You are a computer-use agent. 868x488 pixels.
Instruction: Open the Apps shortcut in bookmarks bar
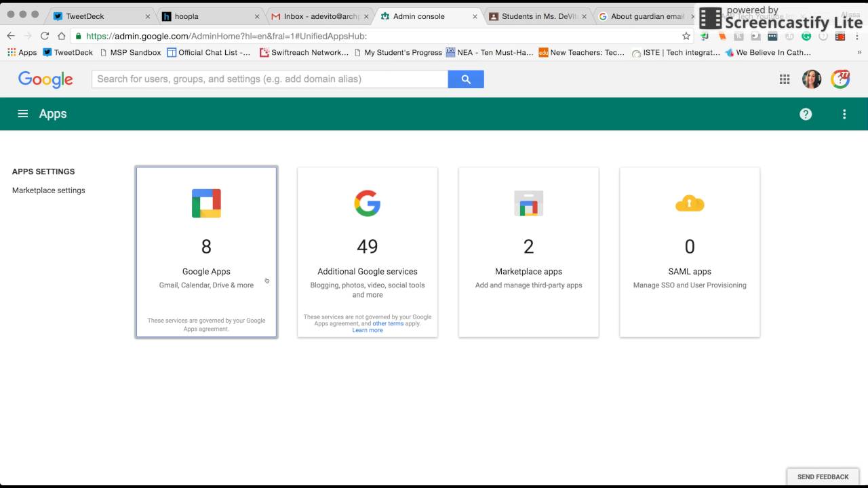click(22, 52)
